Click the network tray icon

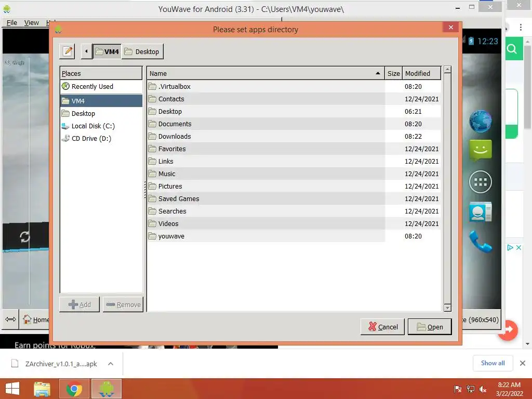471,389
